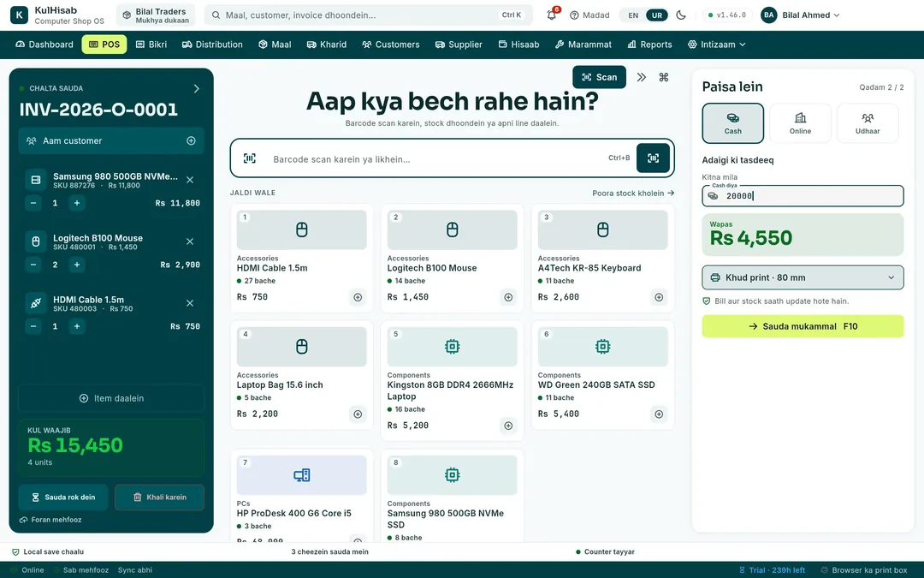Open Madad help

[x=589, y=15]
